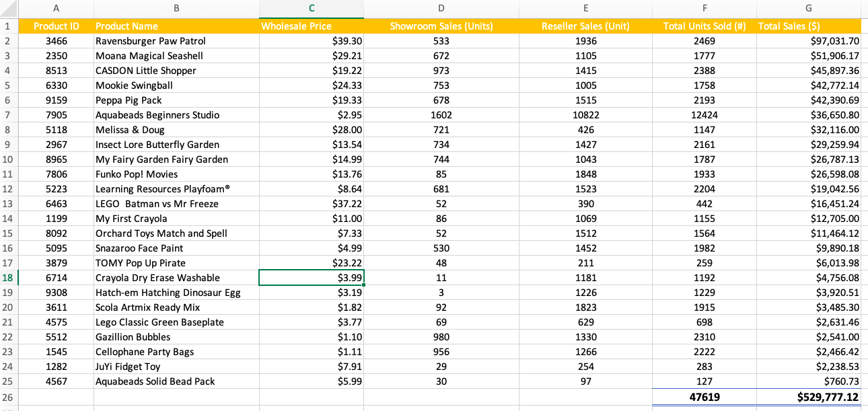Viewport: 868px width, 411px height.
Task: Select Lego Classic Green Baseplate cell
Action: tap(176, 322)
